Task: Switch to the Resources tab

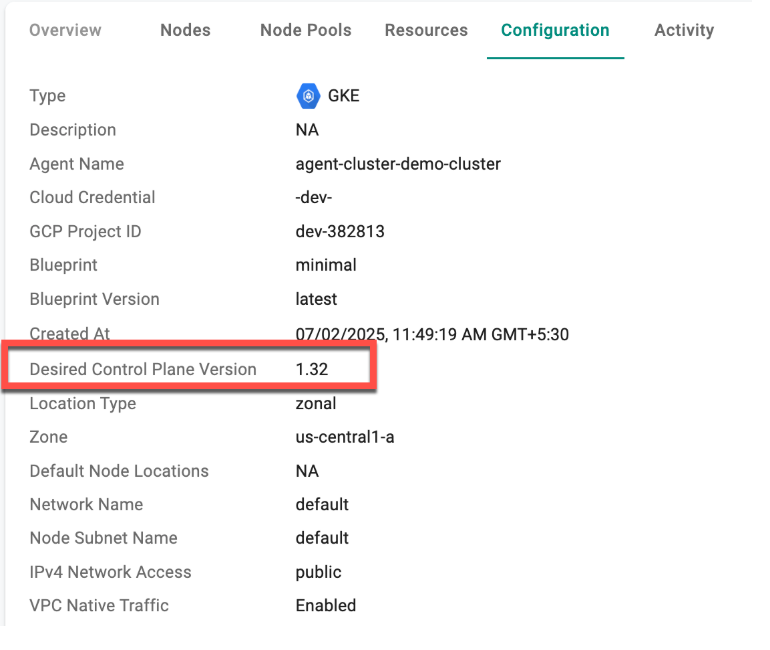Action: [x=426, y=30]
